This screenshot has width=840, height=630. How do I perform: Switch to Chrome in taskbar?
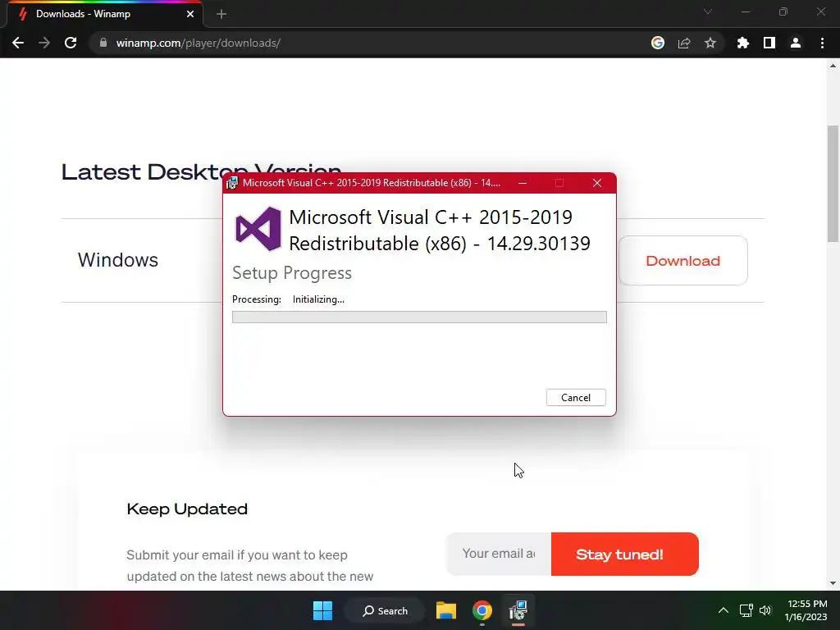[482, 610]
